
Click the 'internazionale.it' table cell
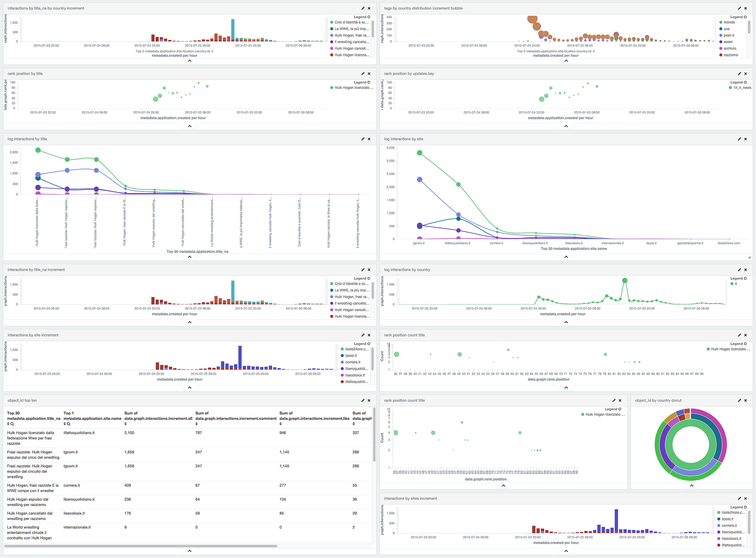(77, 528)
